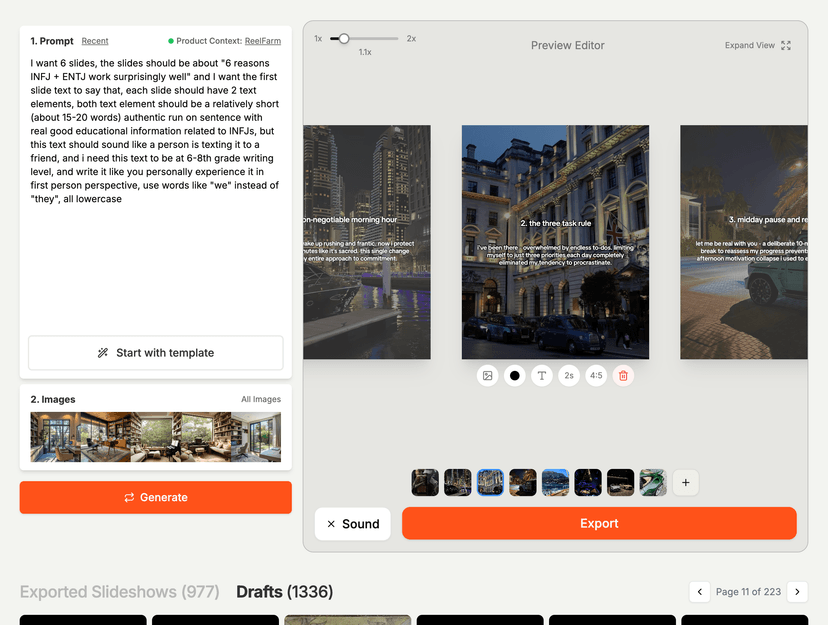Click the 2s slide duration icon
This screenshot has width=828, height=625.
568,375
